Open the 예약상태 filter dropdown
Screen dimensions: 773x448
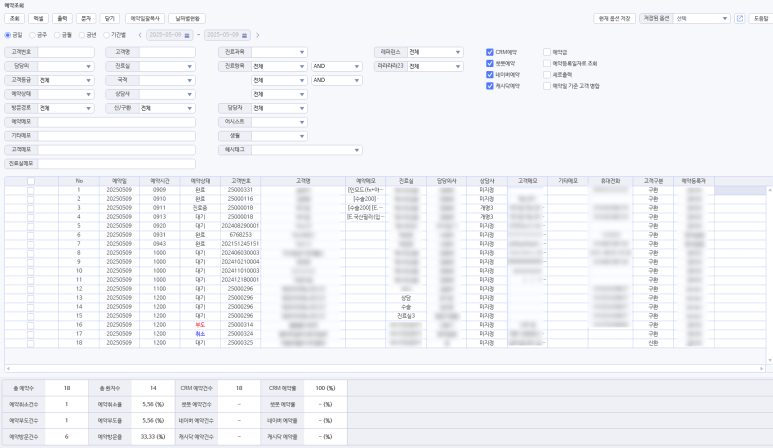pos(66,94)
